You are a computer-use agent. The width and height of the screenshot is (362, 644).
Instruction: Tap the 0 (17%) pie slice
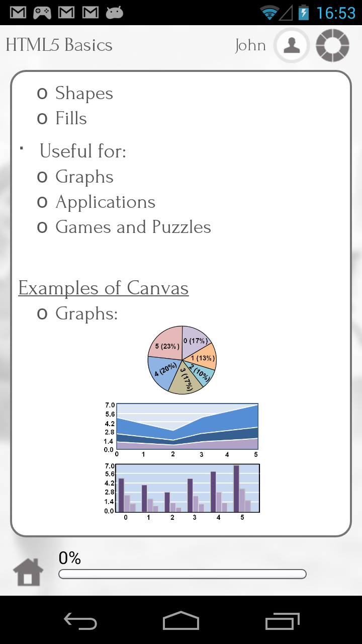point(196,341)
